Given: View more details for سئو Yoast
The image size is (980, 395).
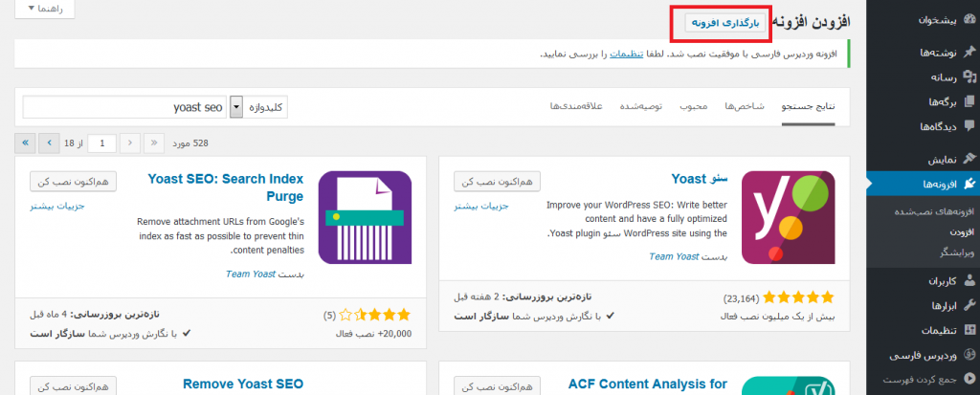Looking at the screenshot, I should (x=481, y=206).
